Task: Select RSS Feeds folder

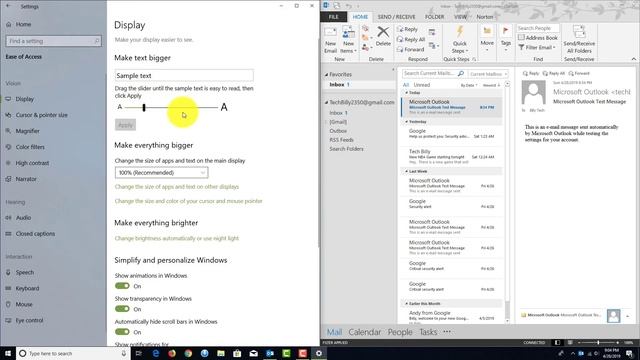Action: (341, 140)
